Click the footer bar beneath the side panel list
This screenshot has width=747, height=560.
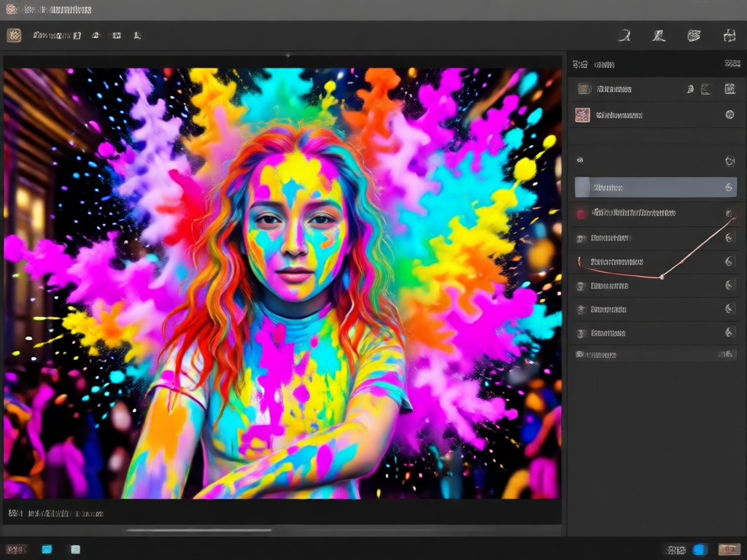[x=656, y=355]
